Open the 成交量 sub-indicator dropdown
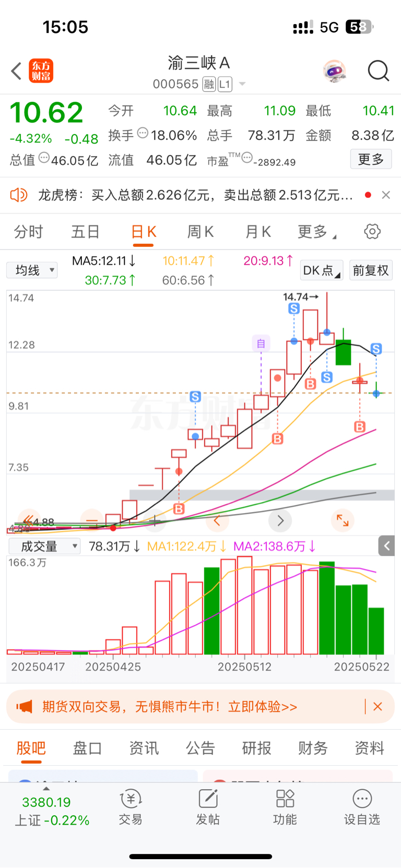Screen dimensions: 401x868 coord(44,546)
